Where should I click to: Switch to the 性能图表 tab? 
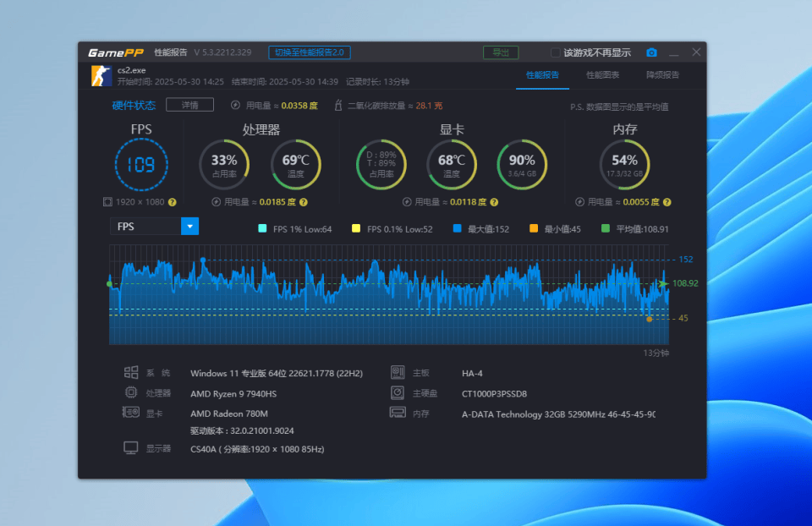point(602,75)
